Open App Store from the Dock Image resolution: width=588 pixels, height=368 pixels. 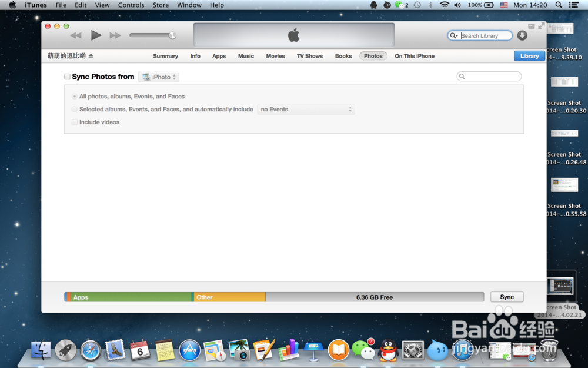pos(189,350)
